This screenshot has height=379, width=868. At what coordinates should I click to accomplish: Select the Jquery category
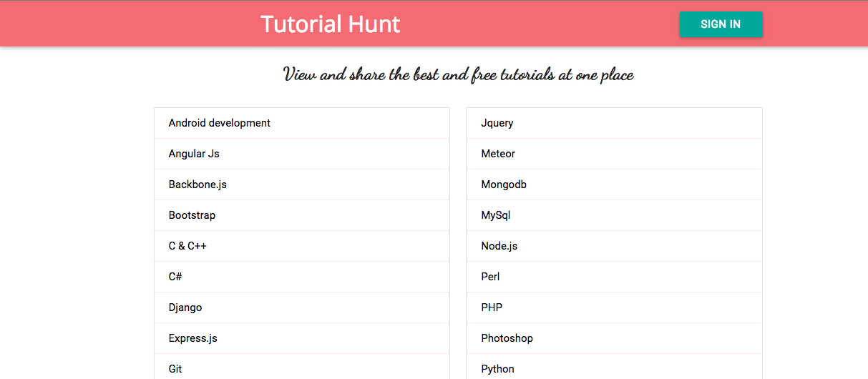click(x=614, y=123)
